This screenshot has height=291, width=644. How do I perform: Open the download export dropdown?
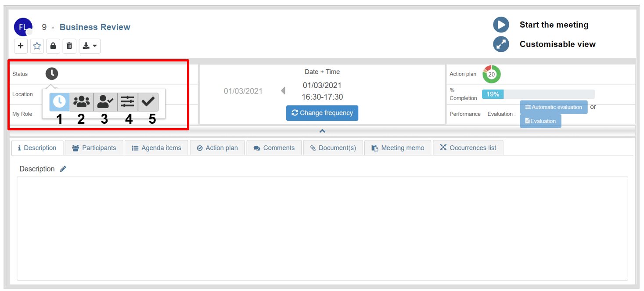[90, 46]
